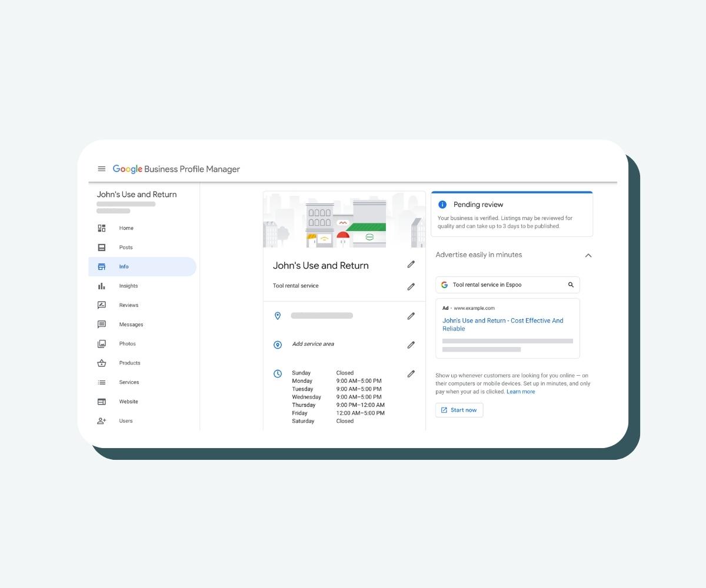Click the Pending review heading
The height and width of the screenshot is (588, 706).
(x=478, y=205)
